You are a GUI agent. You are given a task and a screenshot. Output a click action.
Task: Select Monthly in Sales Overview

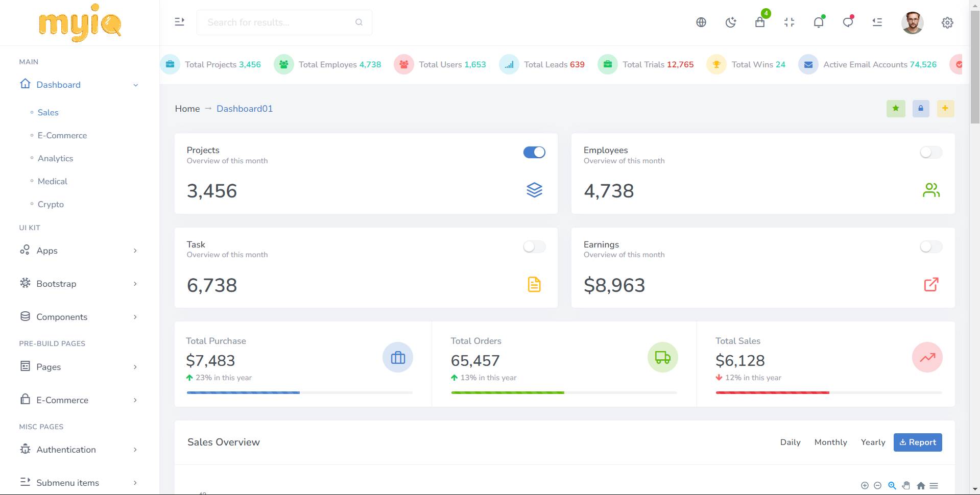[x=830, y=442]
